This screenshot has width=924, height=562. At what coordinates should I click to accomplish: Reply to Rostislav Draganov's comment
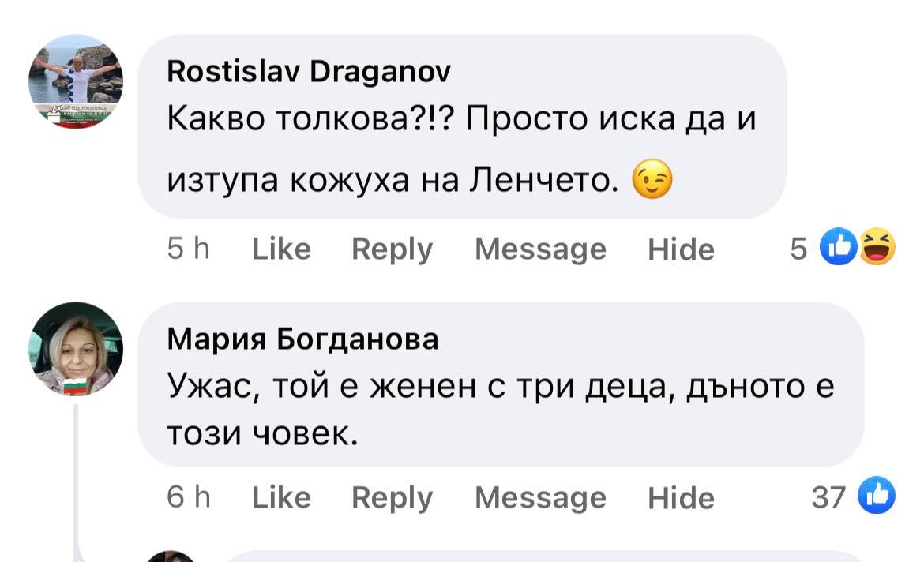[392, 249]
